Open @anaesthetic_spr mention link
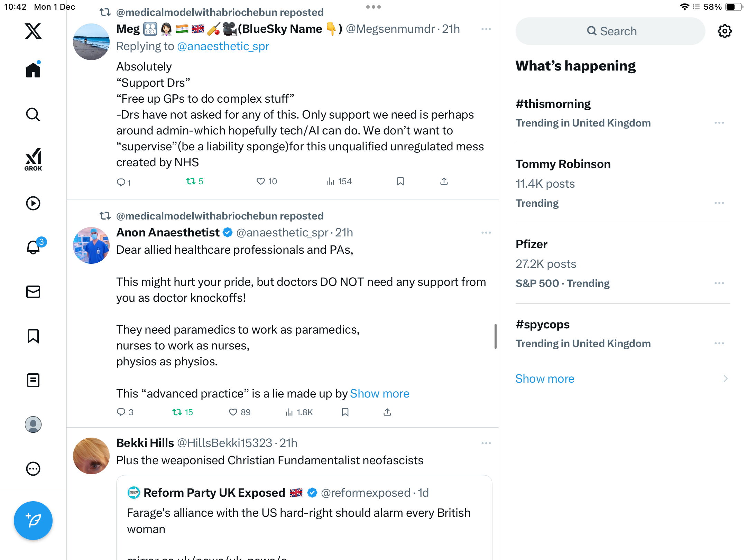Image resolution: width=747 pixels, height=560 pixels. [x=223, y=46]
